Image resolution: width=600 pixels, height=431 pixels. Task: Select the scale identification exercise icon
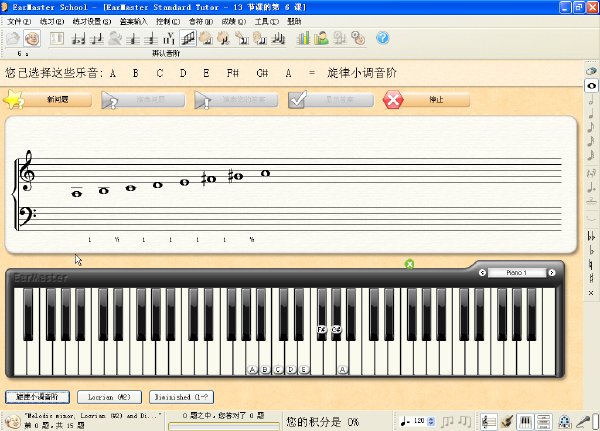point(188,38)
